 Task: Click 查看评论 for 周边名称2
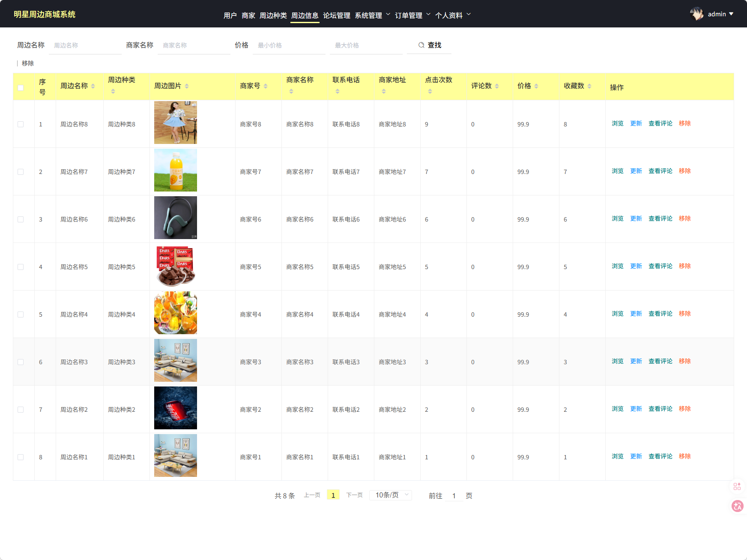[660, 409]
